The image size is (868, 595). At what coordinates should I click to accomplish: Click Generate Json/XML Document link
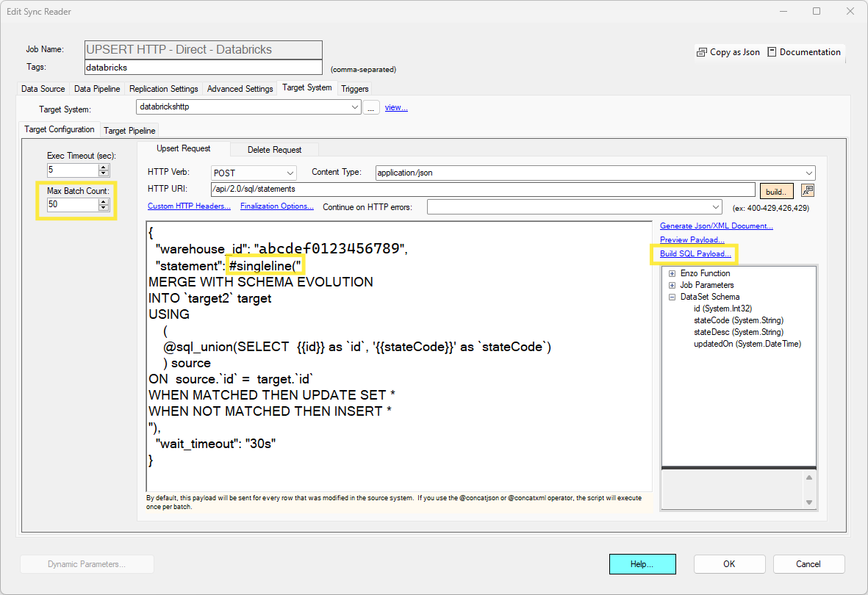pyautogui.click(x=717, y=226)
